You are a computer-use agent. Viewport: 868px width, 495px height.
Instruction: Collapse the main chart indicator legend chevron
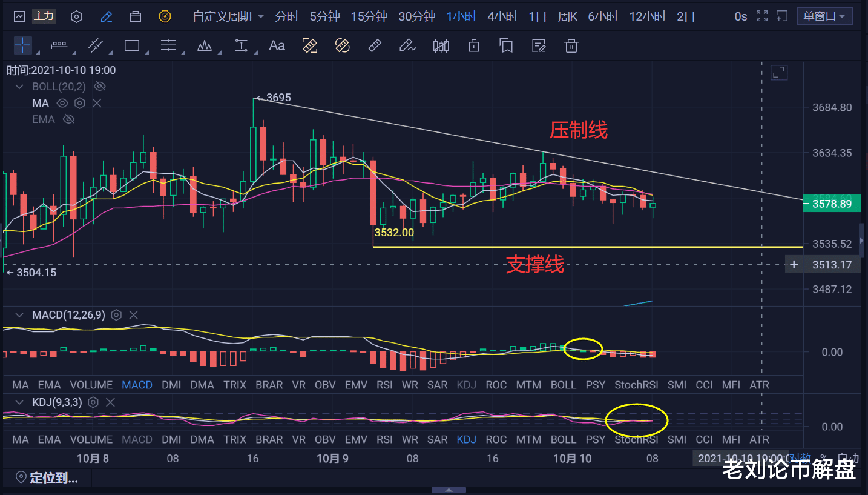(21, 87)
